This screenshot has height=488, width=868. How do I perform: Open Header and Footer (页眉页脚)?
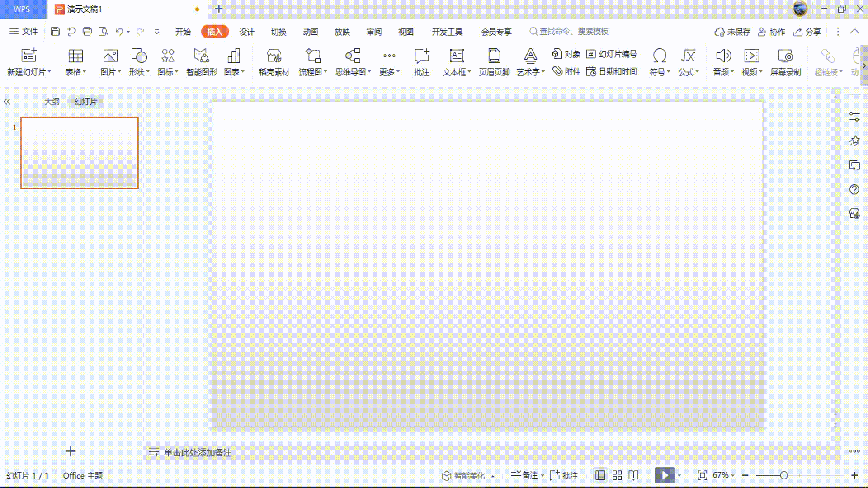coord(494,62)
